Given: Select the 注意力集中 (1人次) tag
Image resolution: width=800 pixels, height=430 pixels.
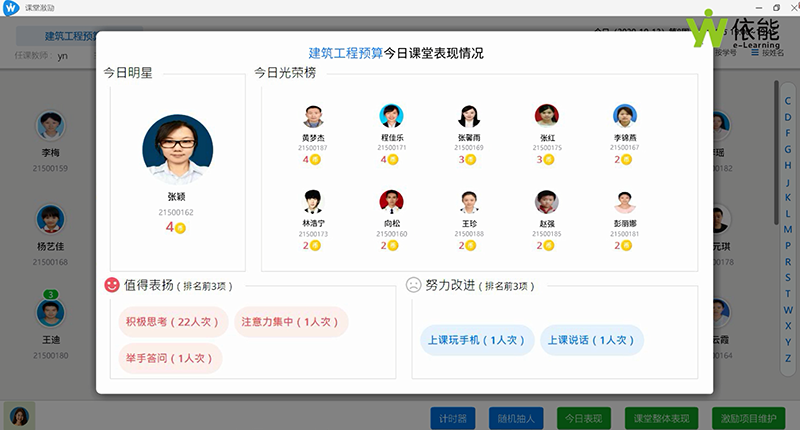Looking at the screenshot, I should [291, 322].
